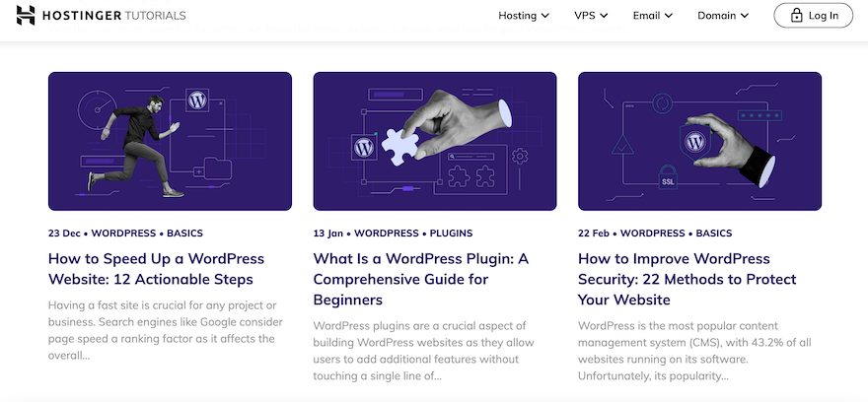Click the lock icon in Log In button
Image resolution: width=868 pixels, height=402 pixels.
[x=796, y=16]
